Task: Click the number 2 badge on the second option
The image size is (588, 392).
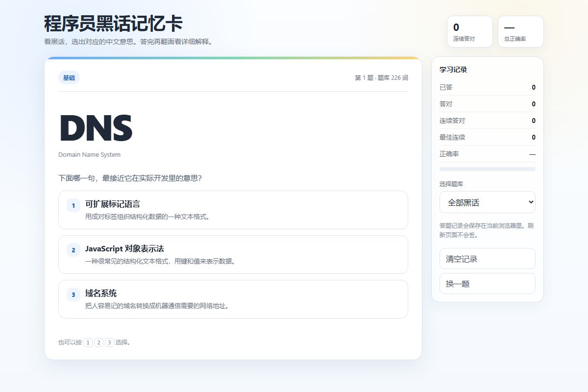Action: [73, 250]
